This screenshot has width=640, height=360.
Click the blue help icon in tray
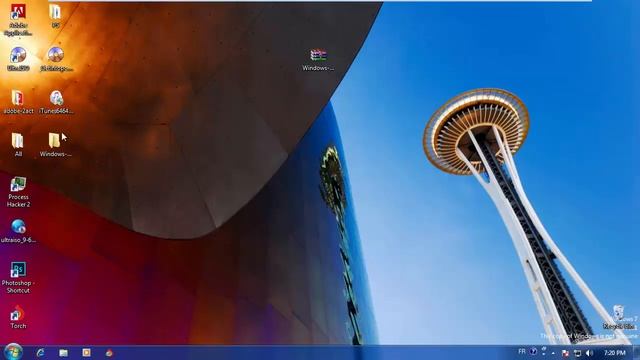(533, 351)
